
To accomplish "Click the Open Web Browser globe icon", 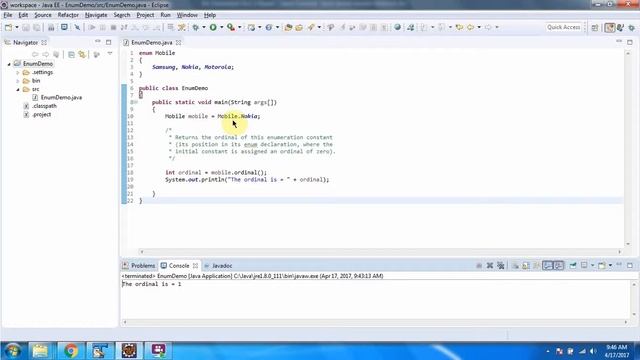I will [397, 27].
